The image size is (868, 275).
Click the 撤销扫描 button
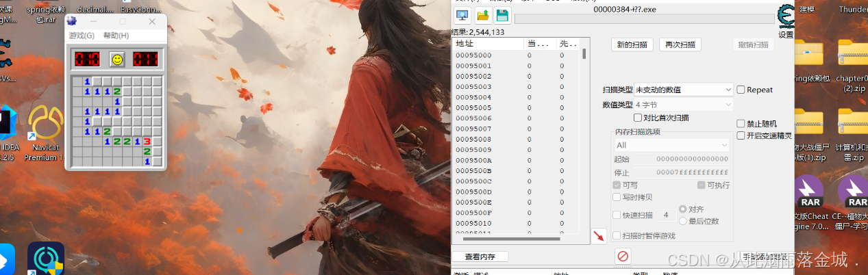[754, 44]
